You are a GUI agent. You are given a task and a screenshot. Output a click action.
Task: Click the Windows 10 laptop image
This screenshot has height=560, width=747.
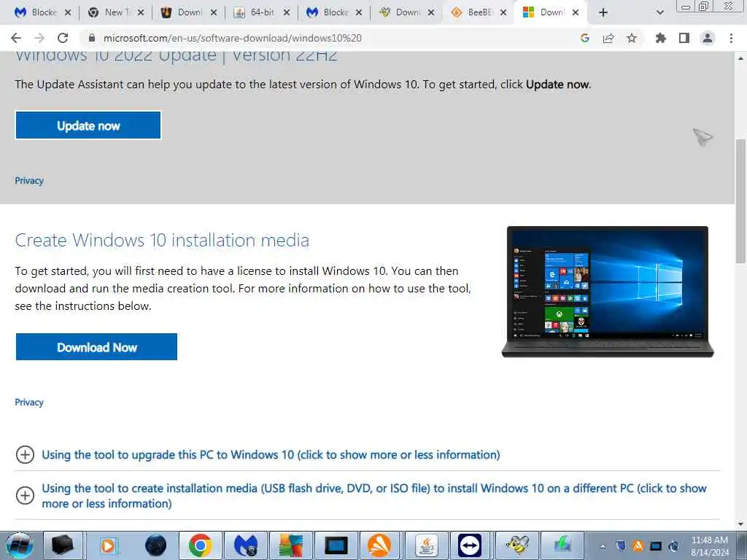(608, 292)
